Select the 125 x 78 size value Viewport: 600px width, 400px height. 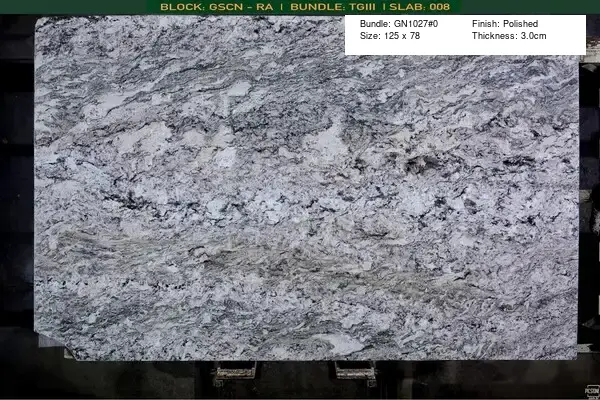(x=402, y=36)
